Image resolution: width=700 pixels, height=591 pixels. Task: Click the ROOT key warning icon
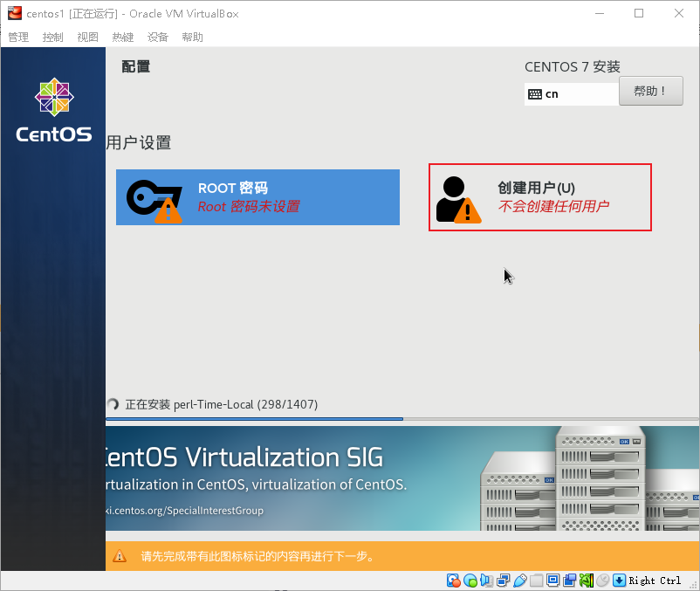[154, 201]
